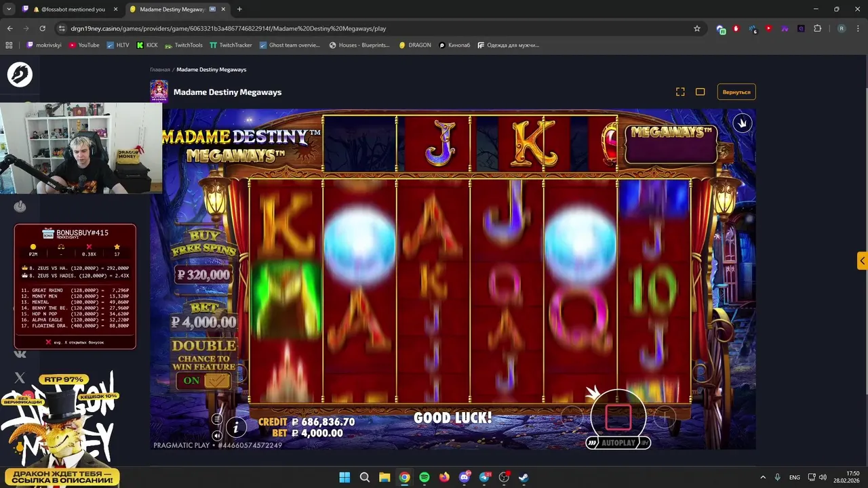The image size is (868, 488).
Task: Click the Вернуться button
Action: click(736, 91)
